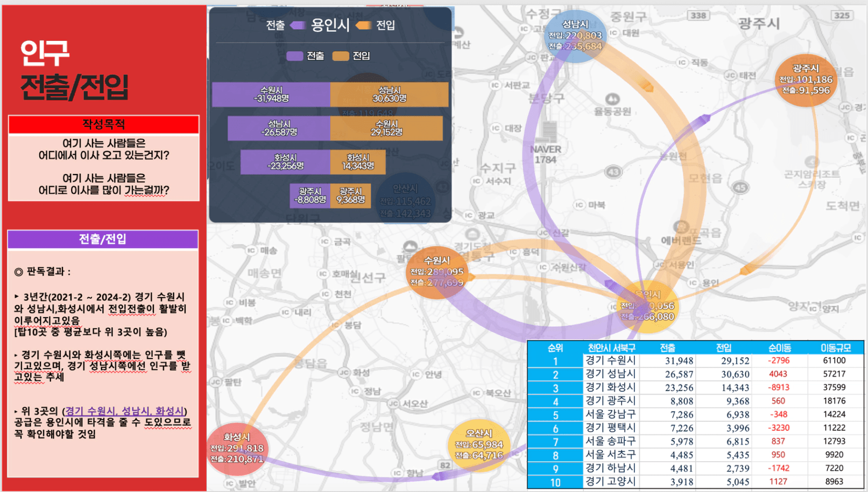Select the orange 전입 legend swatch
868x492 pixels.
click(x=341, y=56)
